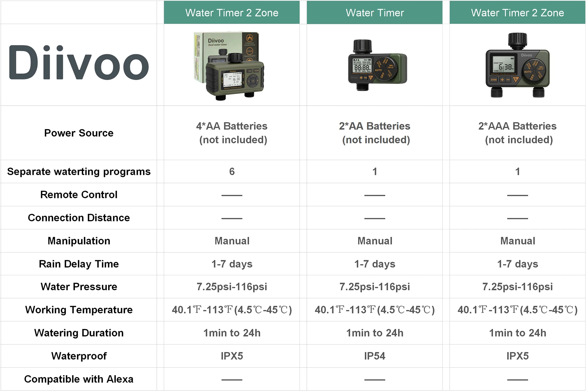Select "IPX5" in the 4*AA Batteries column

(x=232, y=356)
